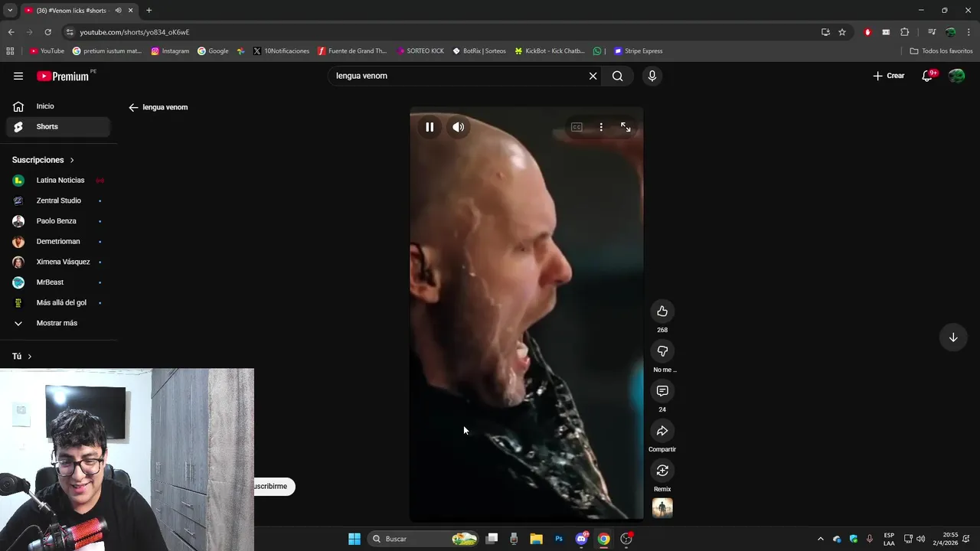Reload the page

pyautogui.click(x=47, y=32)
